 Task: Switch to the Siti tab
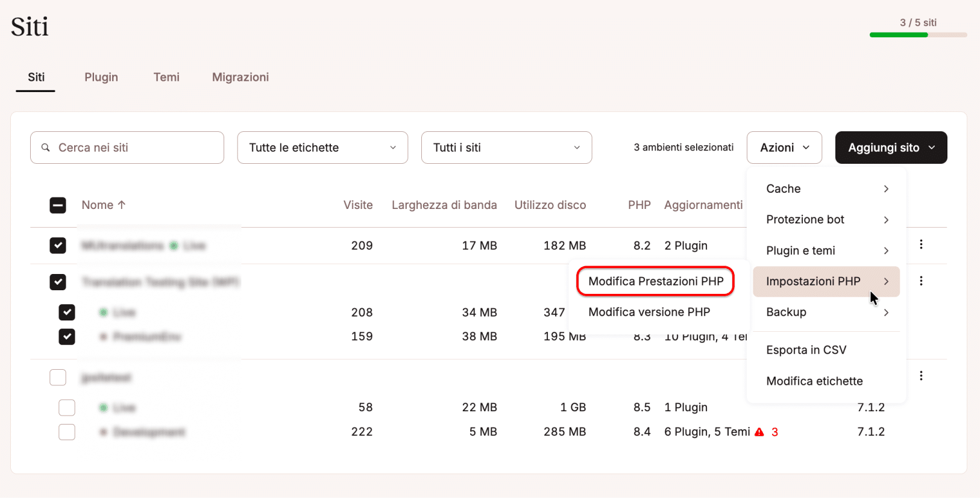coord(36,77)
